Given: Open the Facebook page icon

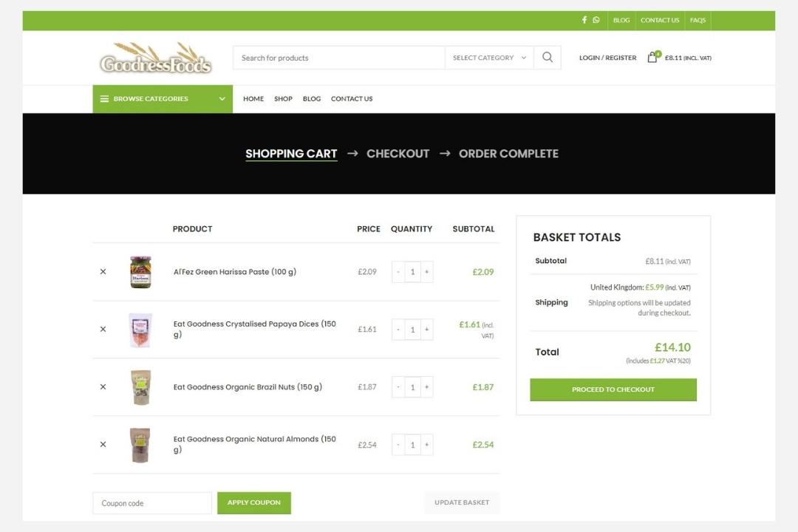Looking at the screenshot, I should pyautogui.click(x=584, y=20).
